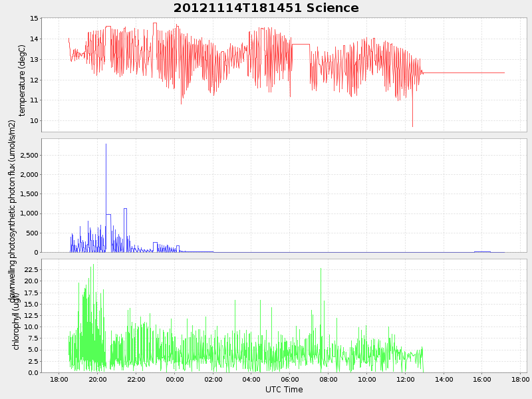Click the '04:00' time axis tick
The height and width of the screenshot is (399, 532).
(251, 379)
